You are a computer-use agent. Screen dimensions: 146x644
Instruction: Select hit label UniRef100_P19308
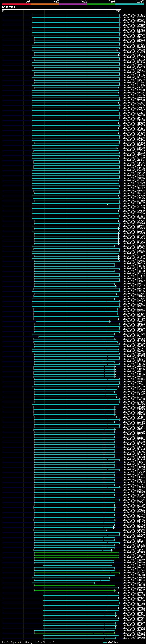134,354
